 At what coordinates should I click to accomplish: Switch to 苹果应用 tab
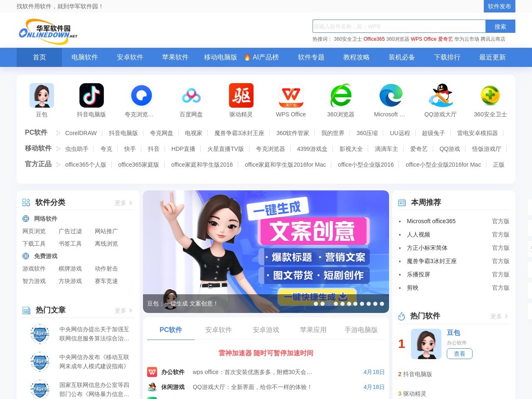(x=313, y=330)
